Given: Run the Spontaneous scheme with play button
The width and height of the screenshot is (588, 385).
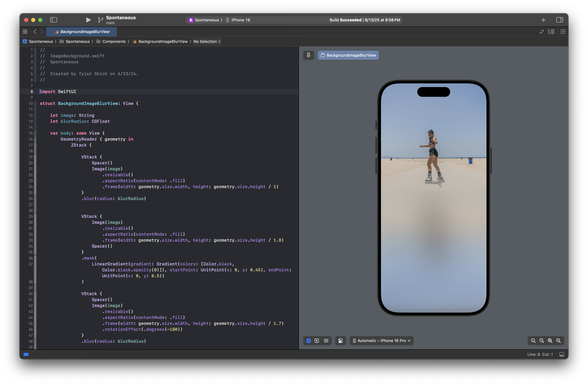Looking at the screenshot, I should [x=88, y=20].
